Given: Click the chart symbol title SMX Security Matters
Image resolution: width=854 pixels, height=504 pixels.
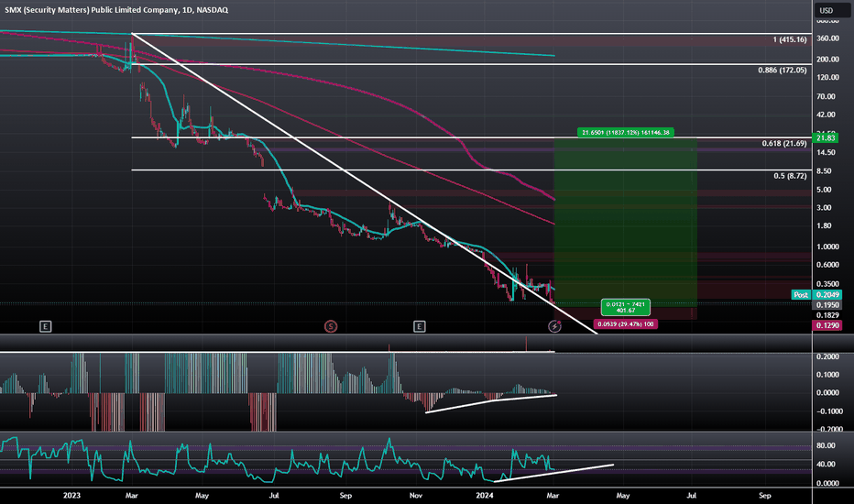Looking at the screenshot, I should tap(115, 9).
